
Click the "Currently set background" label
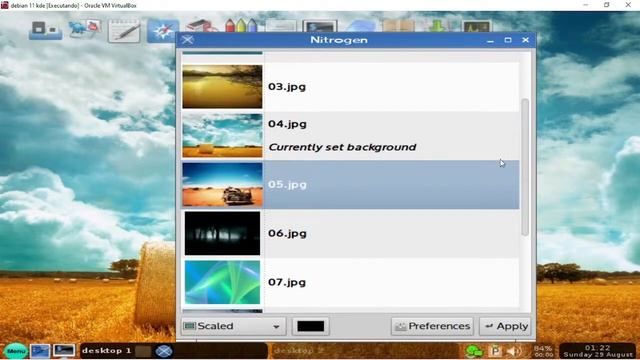coord(342,147)
